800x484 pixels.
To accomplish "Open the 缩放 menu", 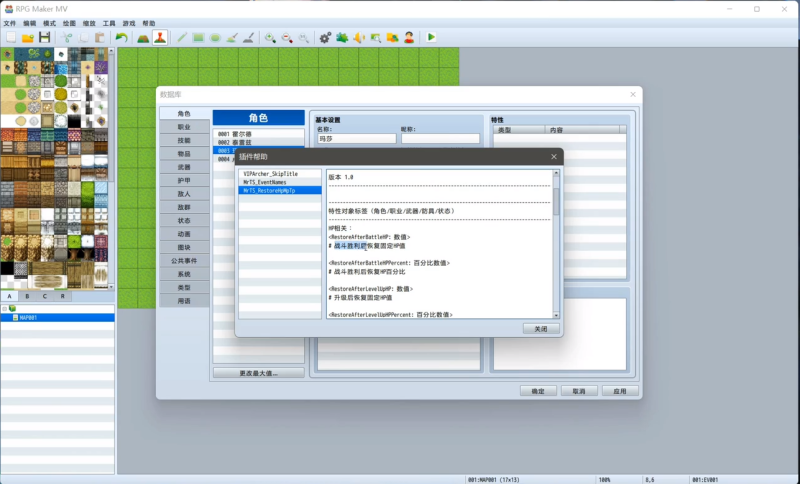I will 89,23.
